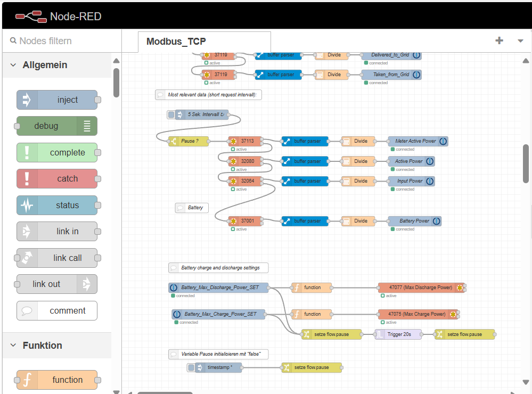Select the buffer parser node after 37113
Screen dimensions: 532x394
[305, 141]
